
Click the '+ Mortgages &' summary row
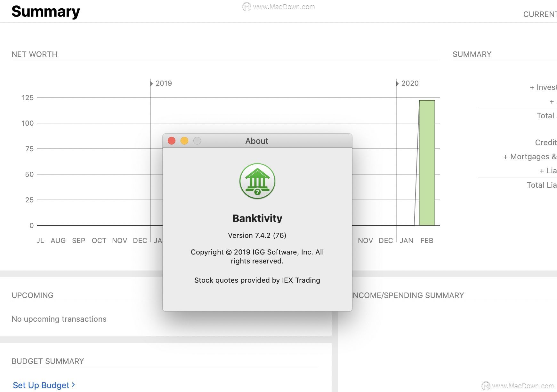pos(530,157)
